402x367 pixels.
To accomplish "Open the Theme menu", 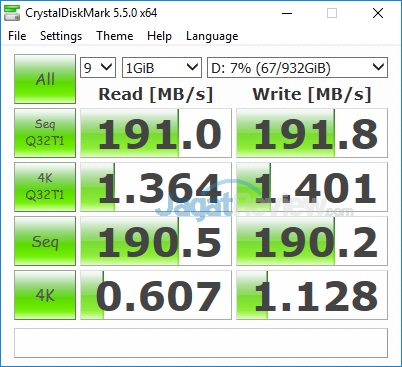I will tap(115, 36).
